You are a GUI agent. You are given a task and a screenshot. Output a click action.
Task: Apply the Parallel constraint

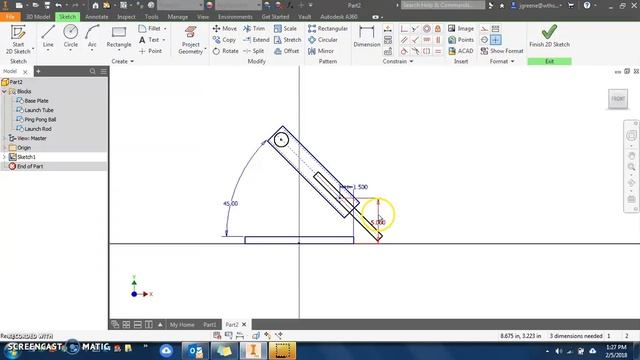404,40
